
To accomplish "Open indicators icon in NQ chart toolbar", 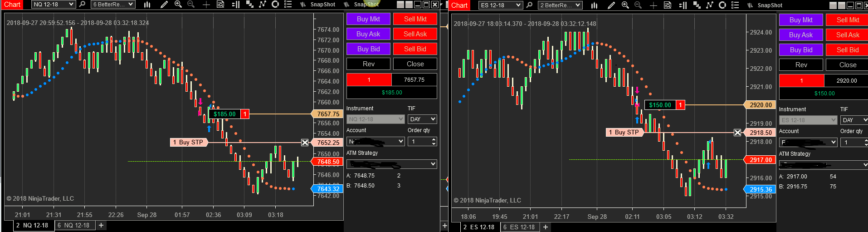I will click(249, 5).
